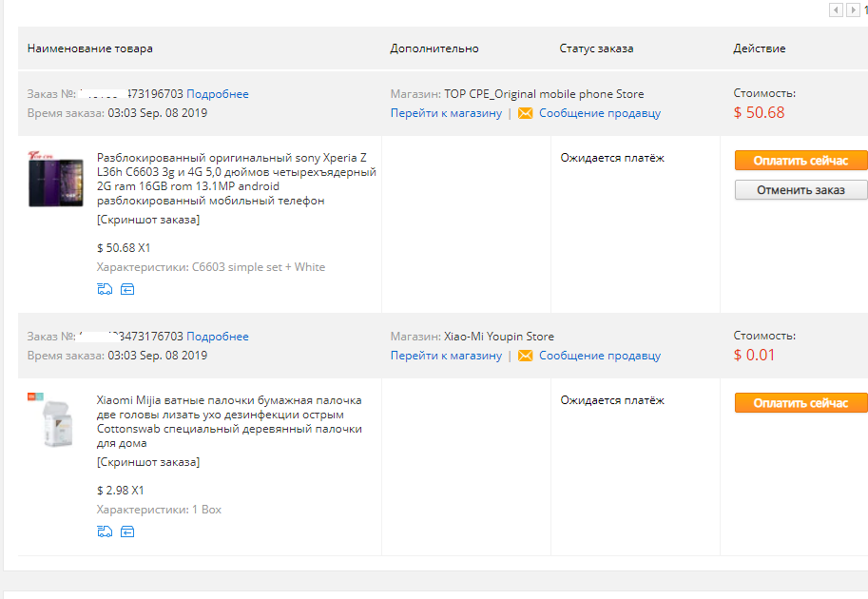The width and height of the screenshot is (868, 599).
Task: Pay now for the $50.68 order
Action: point(800,160)
